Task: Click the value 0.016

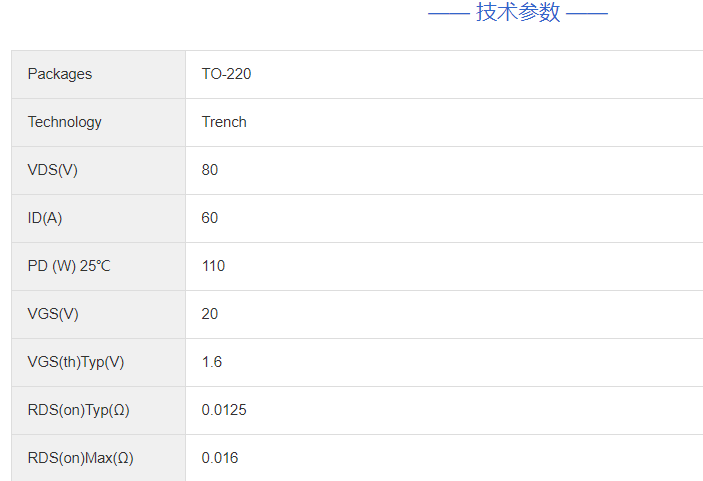Action: [x=220, y=458]
